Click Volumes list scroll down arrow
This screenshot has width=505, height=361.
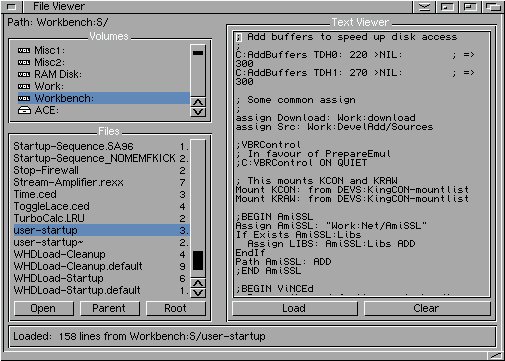pyautogui.click(x=198, y=112)
